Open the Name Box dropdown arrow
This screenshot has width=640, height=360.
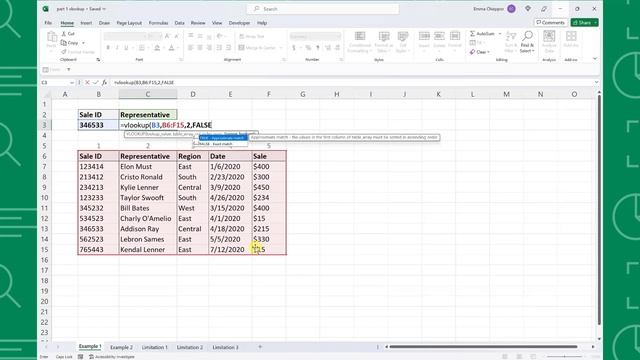[72, 82]
